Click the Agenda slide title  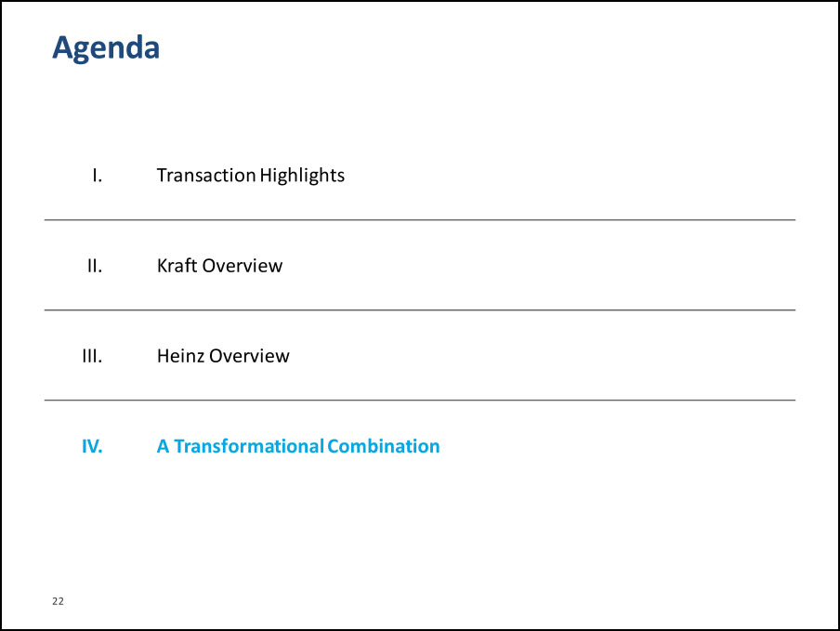pos(106,47)
